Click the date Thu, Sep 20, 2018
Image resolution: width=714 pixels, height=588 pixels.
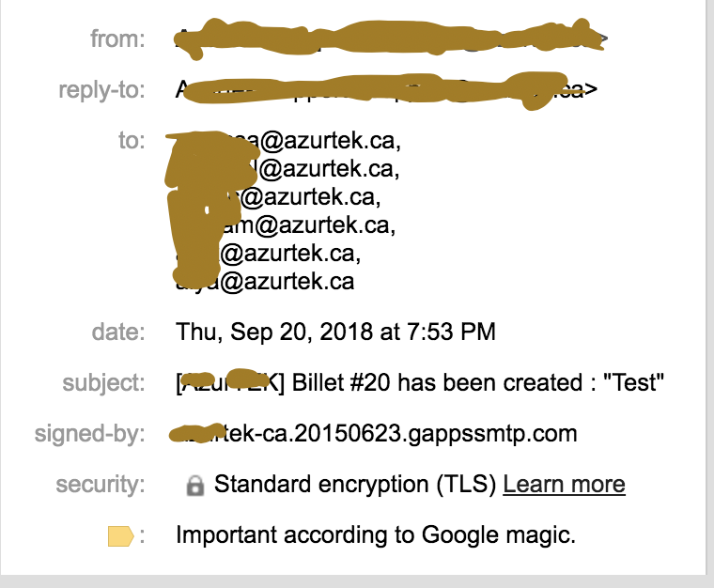pyautogui.click(x=335, y=332)
